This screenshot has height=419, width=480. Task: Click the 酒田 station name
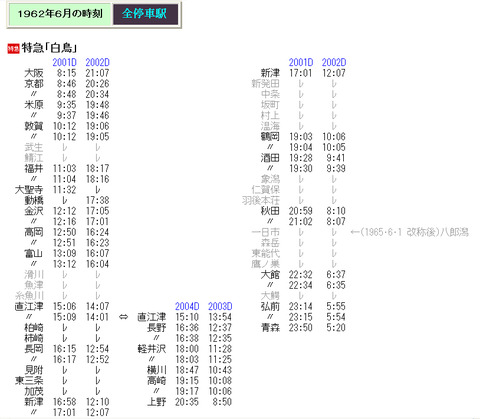[270, 158]
